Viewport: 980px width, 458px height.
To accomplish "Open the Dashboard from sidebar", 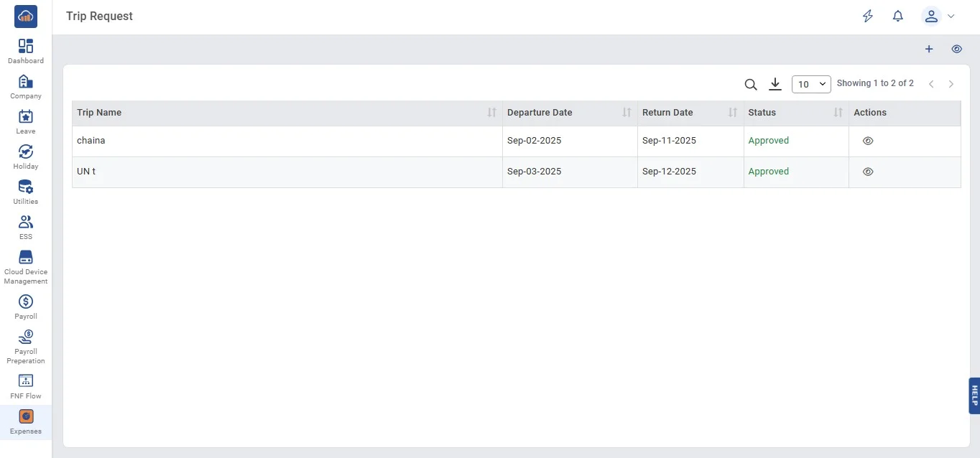I will [26, 51].
